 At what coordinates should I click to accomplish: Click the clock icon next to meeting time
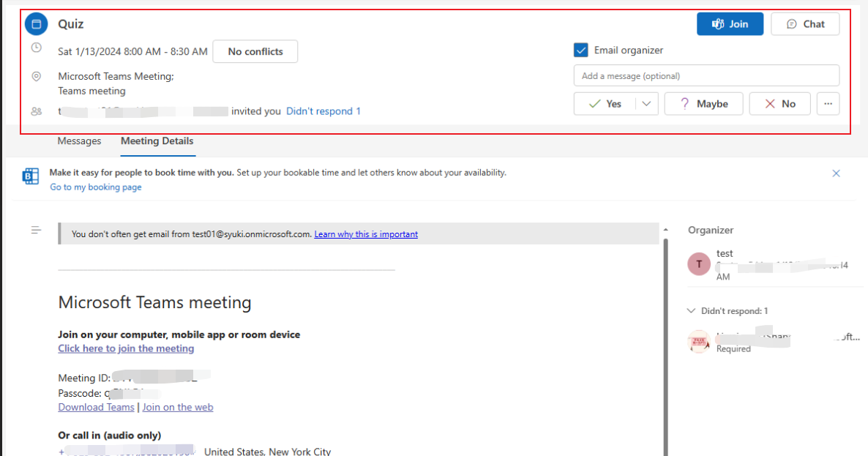click(36, 48)
